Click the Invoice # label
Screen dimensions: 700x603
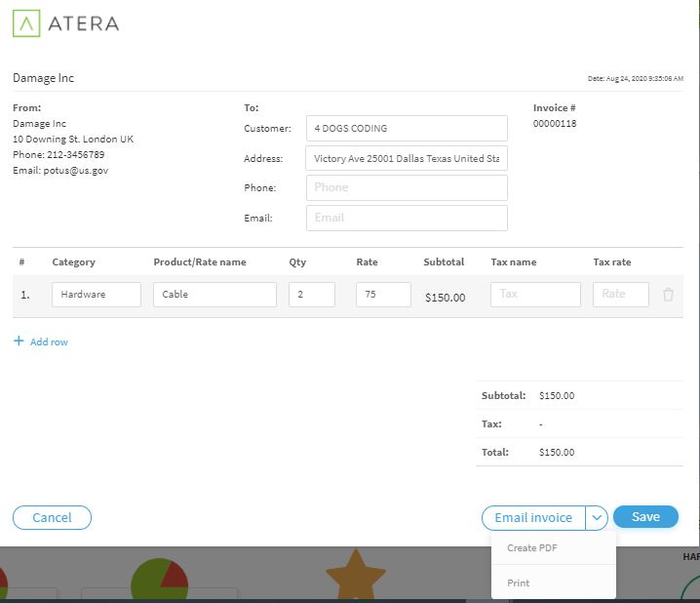click(x=554, y=107)
